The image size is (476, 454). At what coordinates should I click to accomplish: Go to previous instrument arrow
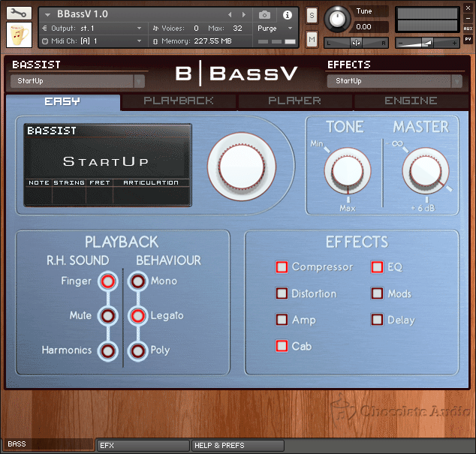pyautogui.click(x=230, y=14)
